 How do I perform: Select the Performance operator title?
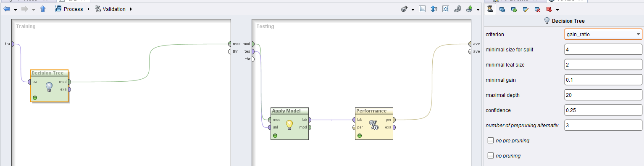(371, 111)
